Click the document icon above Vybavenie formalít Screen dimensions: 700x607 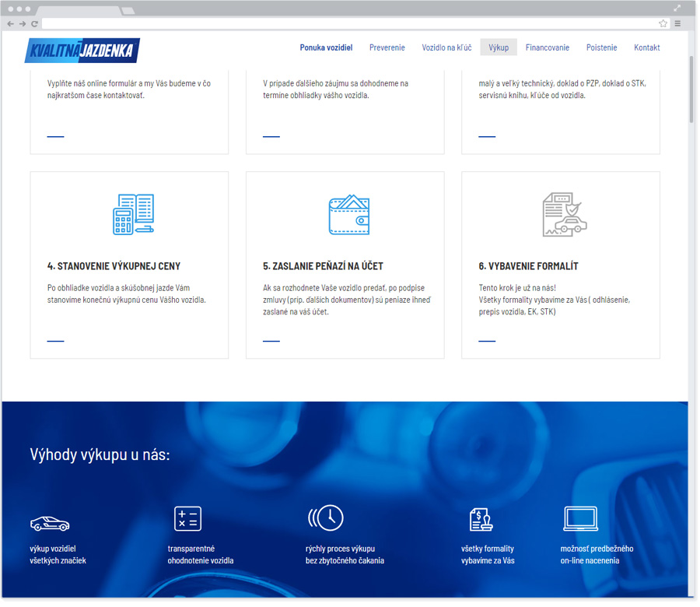(563, 215)
